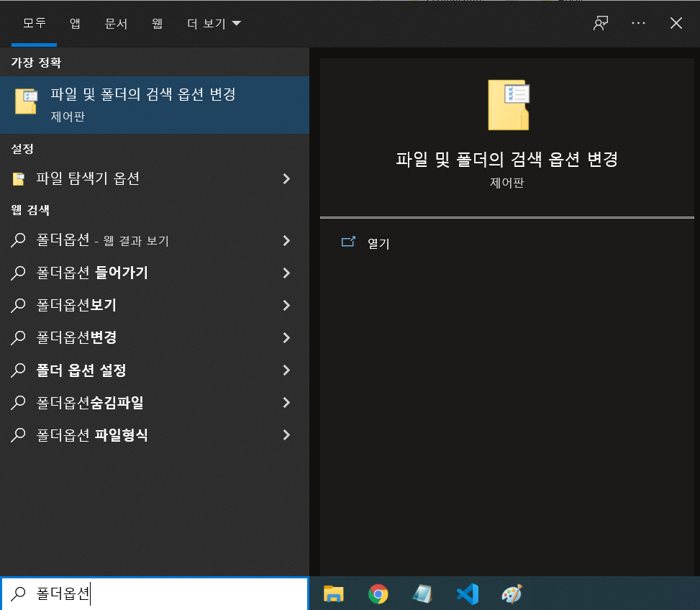Click the magnifier icon beside 폴더 옵션 설정
700x610 pixels.
(18, 370)
